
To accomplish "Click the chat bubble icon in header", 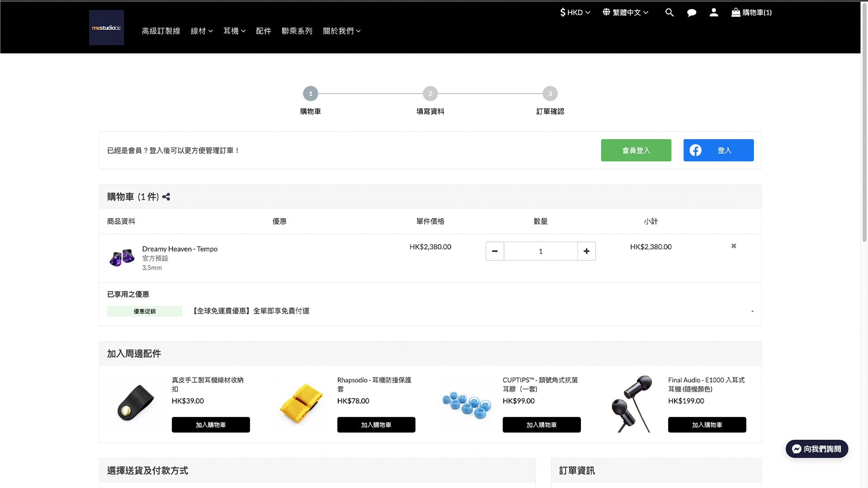I will click(x=692, y=13).
